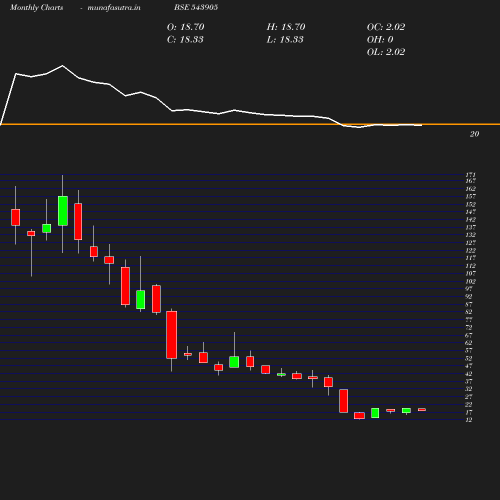
Task: Select the open value "O: 18.70"
Action: (x=185, y=27)
